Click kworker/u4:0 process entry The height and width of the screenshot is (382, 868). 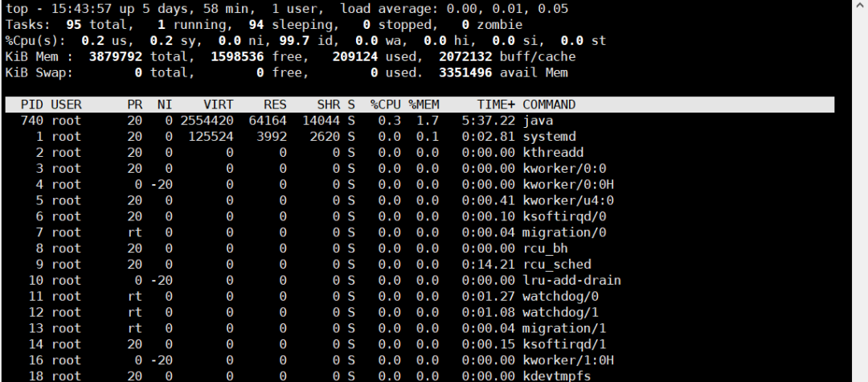tap(568, 200)
